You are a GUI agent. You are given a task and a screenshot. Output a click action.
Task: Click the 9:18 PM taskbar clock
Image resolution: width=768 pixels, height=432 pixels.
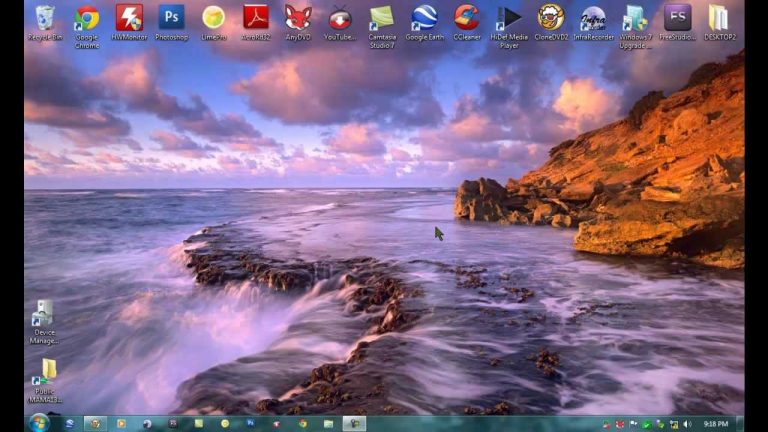(x=716, y=424)
